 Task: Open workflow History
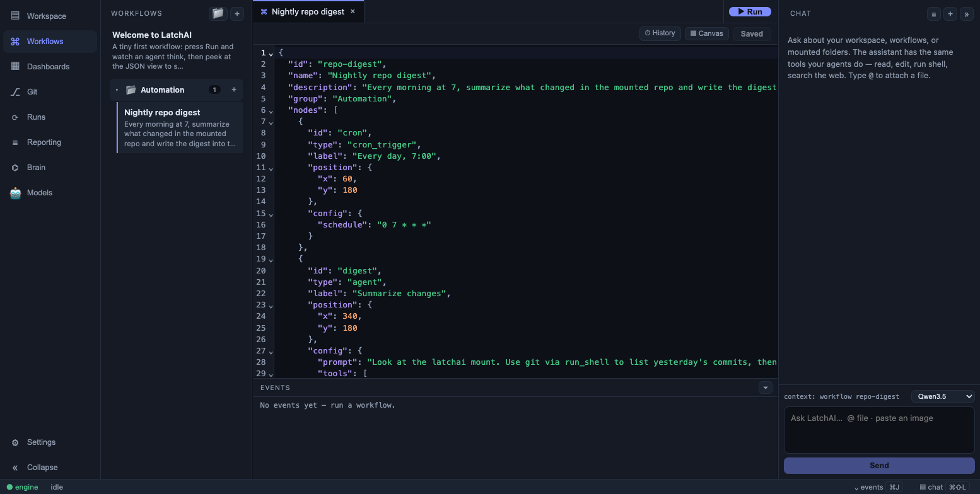click(x=660, y=33)
